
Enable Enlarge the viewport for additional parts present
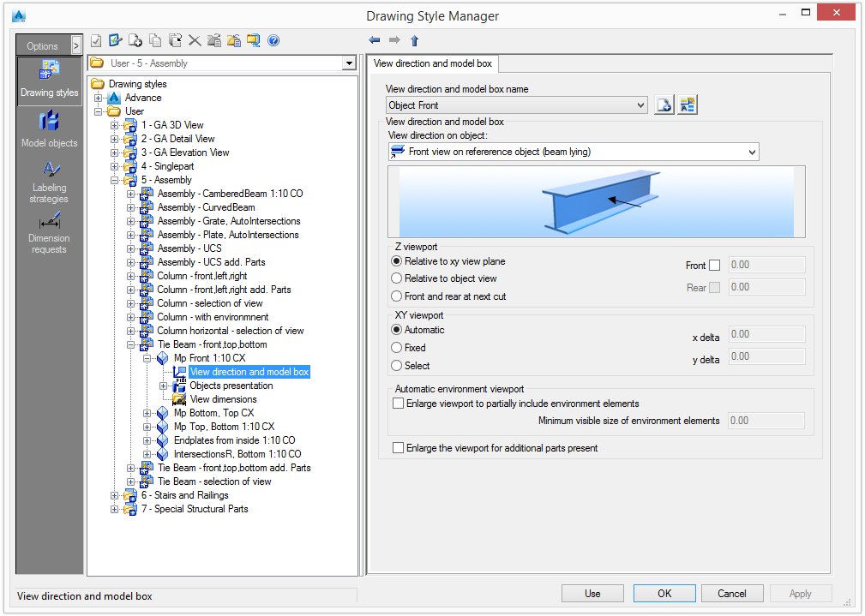pos(398,448)
